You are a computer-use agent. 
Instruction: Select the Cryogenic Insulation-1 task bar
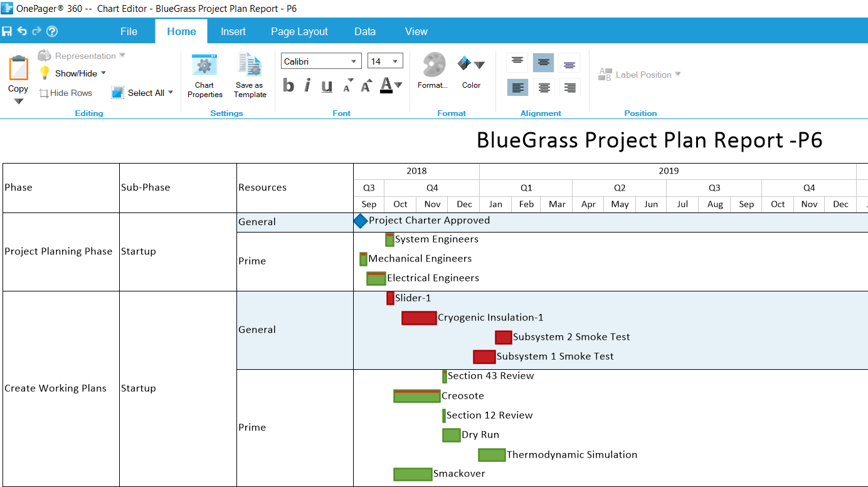pos(419,318)
